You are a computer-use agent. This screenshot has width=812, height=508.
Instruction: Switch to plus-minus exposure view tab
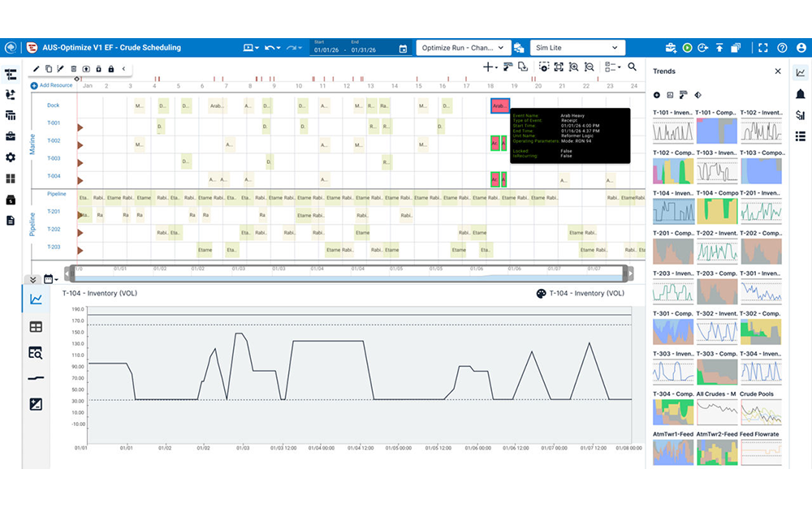point(36,404)
